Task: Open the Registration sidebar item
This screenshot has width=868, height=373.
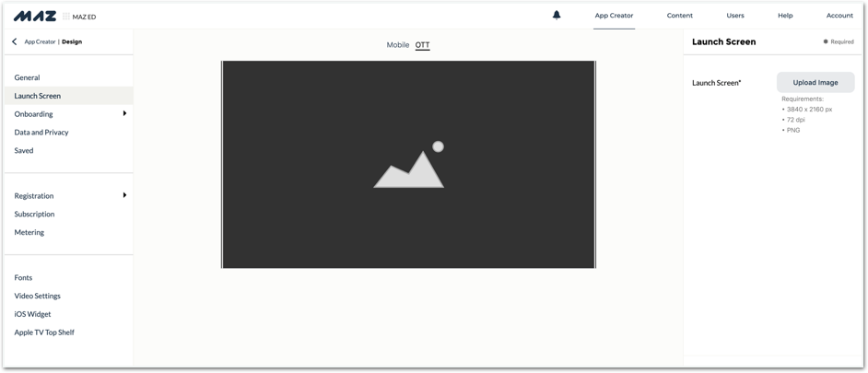Action: click(34, 196)
